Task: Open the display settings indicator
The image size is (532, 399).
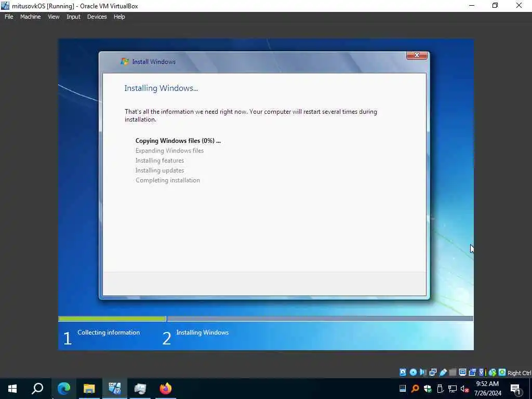Action: pyautogui.click(x=462, y=372)
